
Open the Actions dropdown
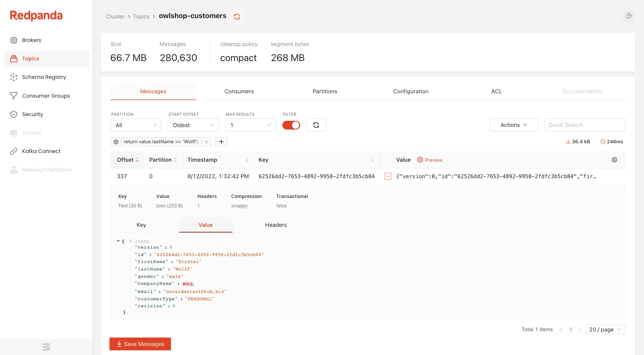coord(513,125)
